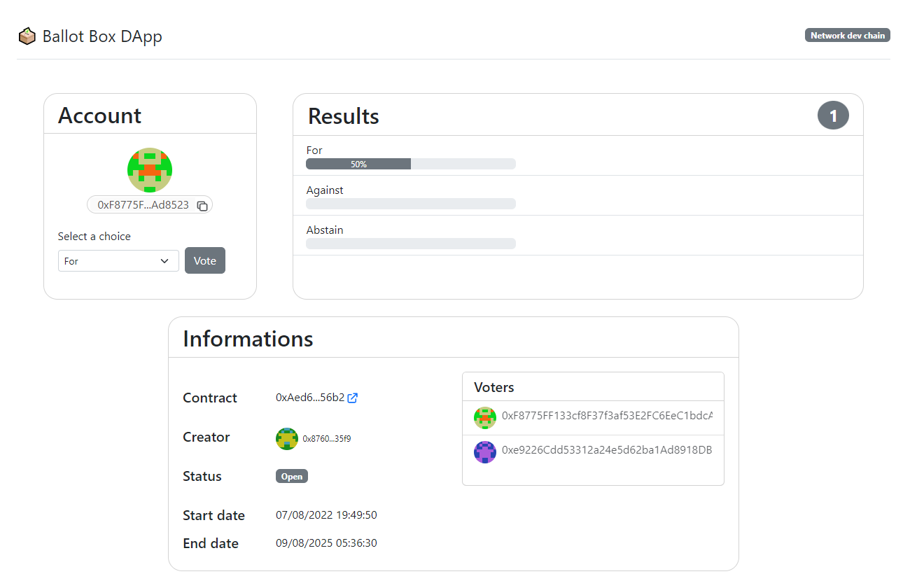Select the voter address starting 0xe9226Cdd
924x588 pixels.
coord(607,450)
